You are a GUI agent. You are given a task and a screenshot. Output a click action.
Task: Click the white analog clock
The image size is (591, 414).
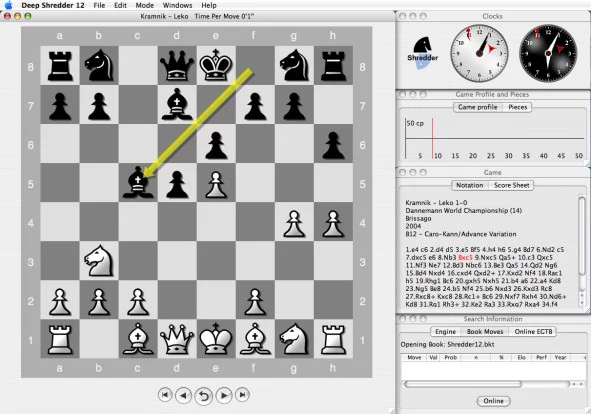479,53
